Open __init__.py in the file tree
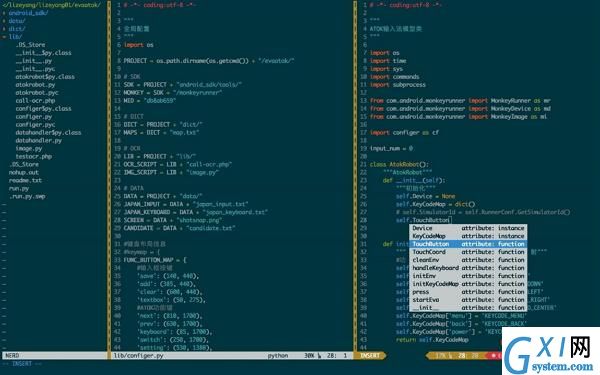The image size is (600, 375). pos(34,61)
